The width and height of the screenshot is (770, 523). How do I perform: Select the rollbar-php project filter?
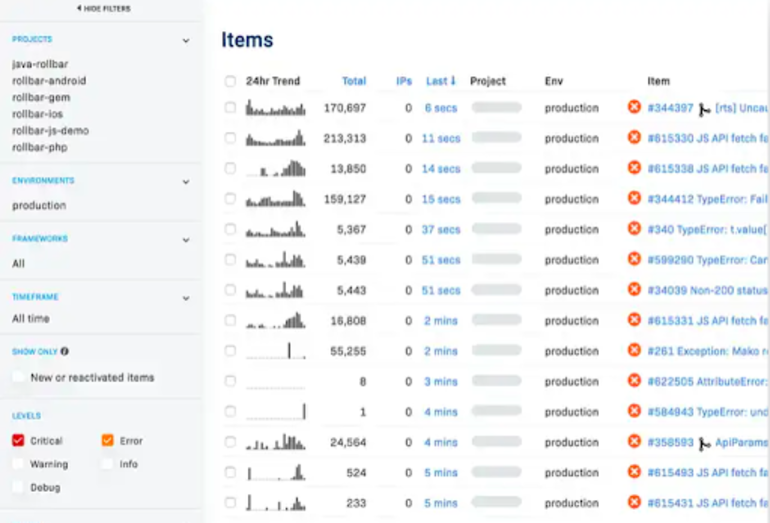[40, 147]
